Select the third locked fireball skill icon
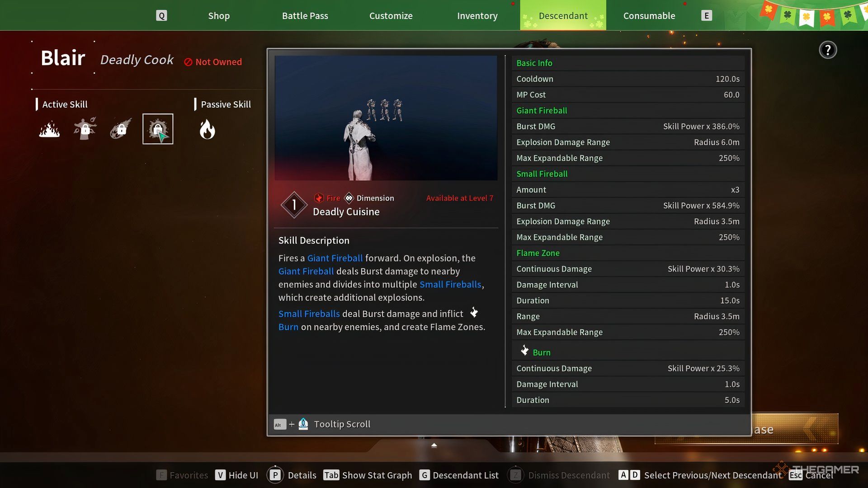868x488 pixels. (121, 129)
